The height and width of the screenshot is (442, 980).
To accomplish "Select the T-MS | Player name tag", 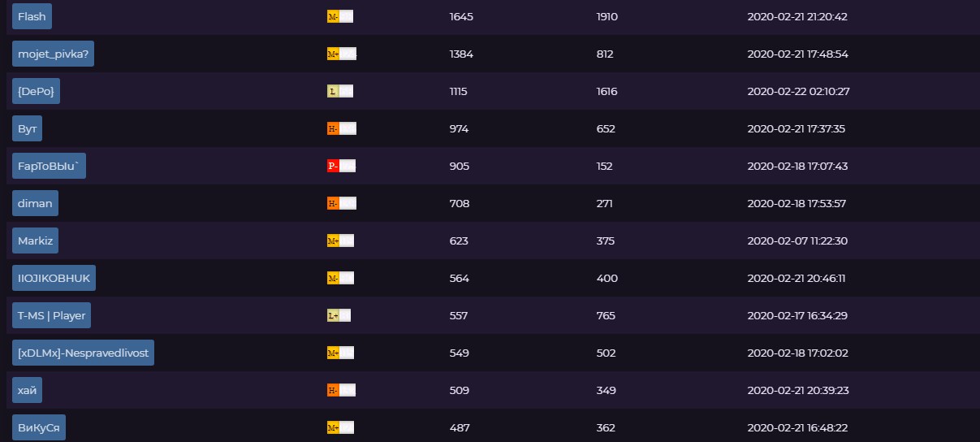I will point(52,315).
